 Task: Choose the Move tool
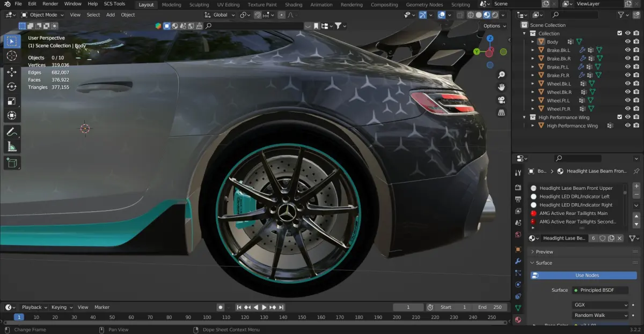click(x=12, y=72)
